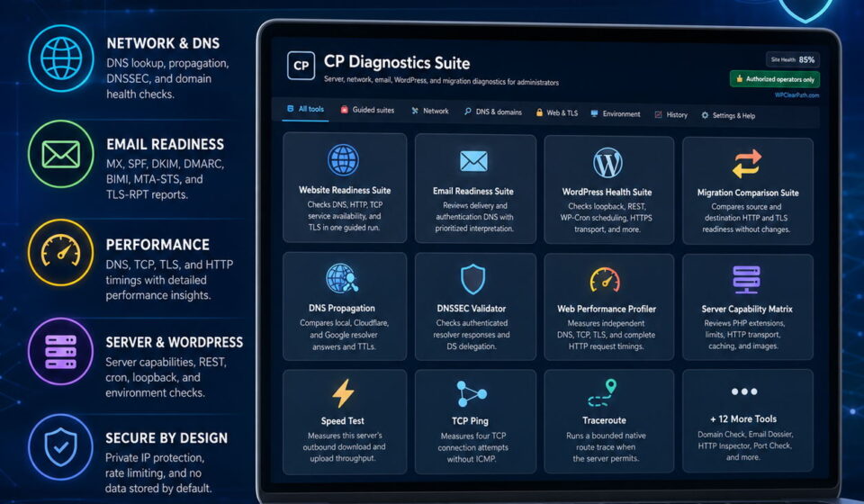Click the PERFORMANCE heading
Image resolution: width=864 pixels, height=504 pixels.
[x=157, y=245]
